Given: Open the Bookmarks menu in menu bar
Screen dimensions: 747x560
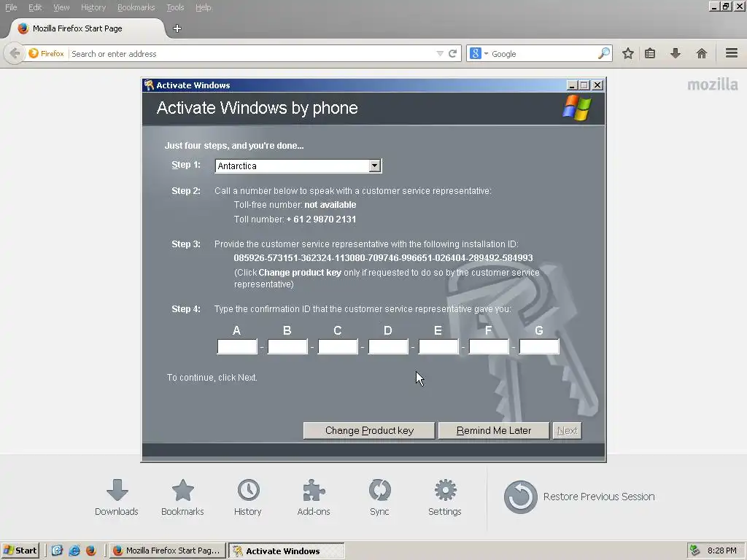Looking at the screenshot, I should [x=136, y=7].
